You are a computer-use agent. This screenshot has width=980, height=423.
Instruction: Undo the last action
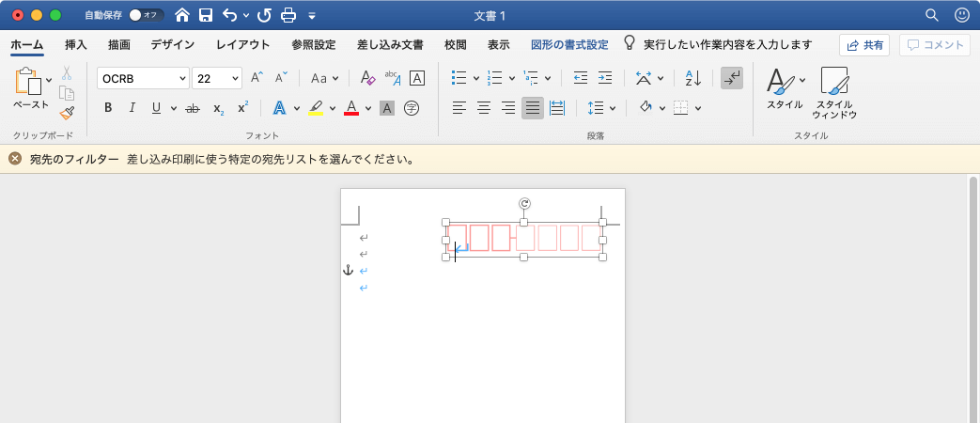[230, 15]
